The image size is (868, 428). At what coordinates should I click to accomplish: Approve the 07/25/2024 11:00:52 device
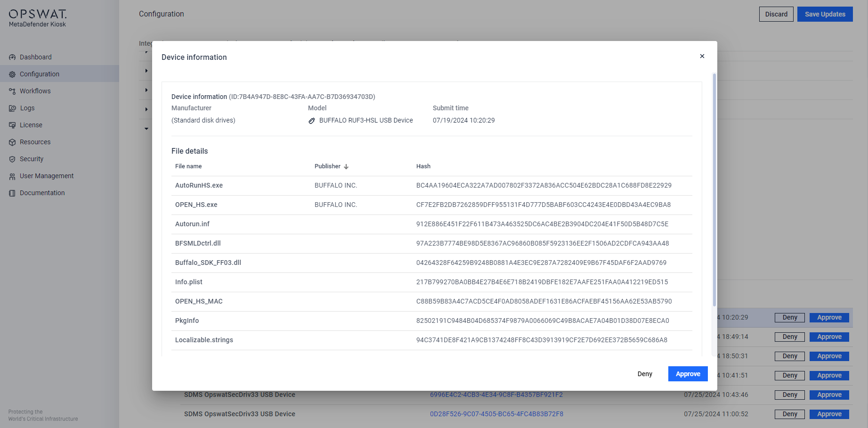pyautogui.click(x=829, y=414)
